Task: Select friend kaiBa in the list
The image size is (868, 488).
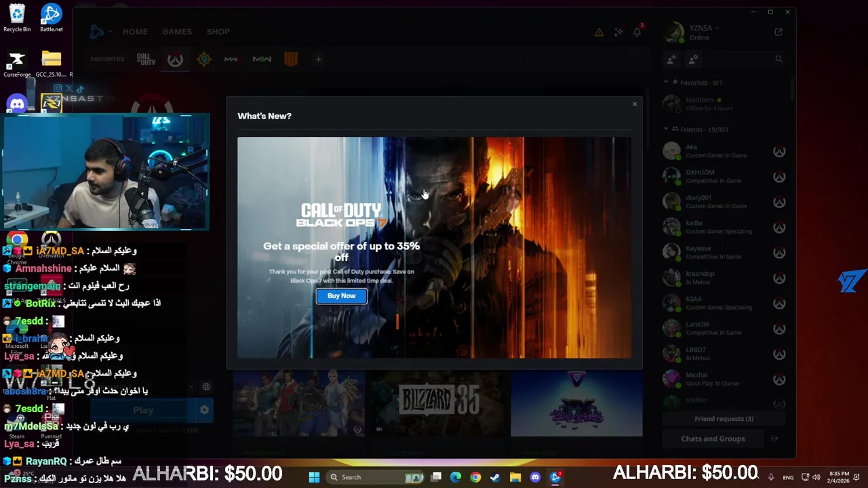Action: click(x=724, y=227)
